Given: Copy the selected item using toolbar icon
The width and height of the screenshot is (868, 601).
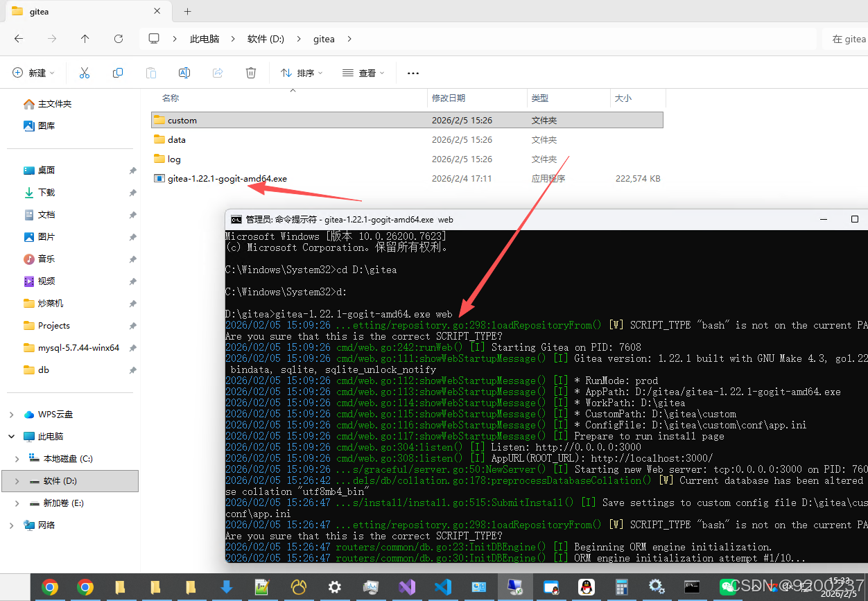Looking at the screenshot, I should 118,73.
